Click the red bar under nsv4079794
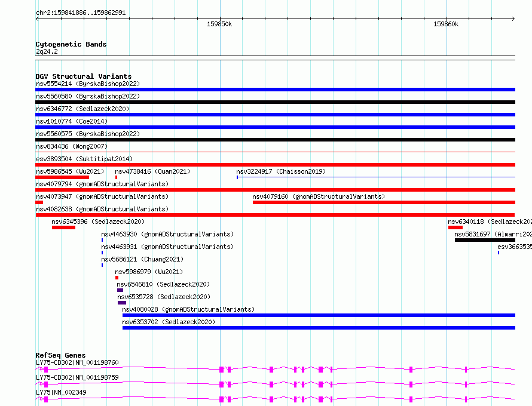 pyautogui.click(x=275, y=190)
